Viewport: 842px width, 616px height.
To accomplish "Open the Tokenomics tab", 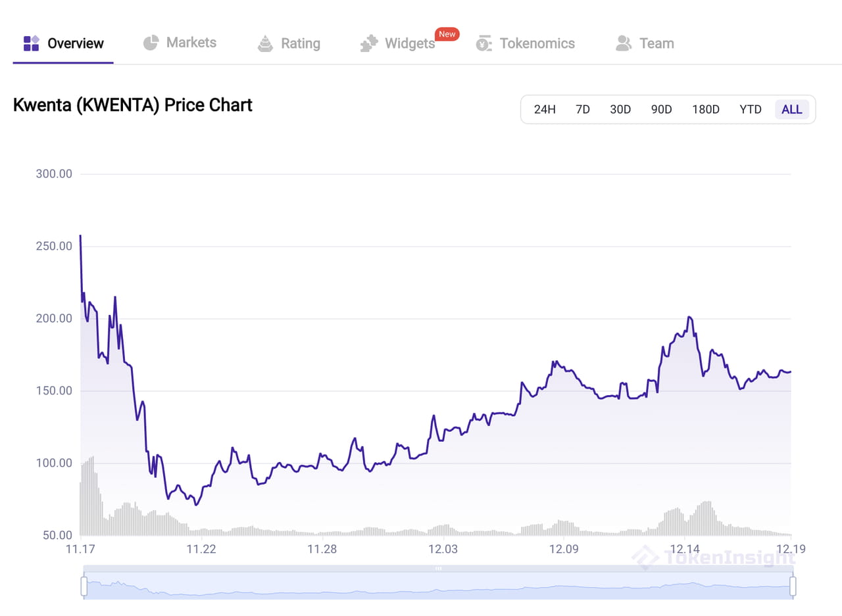I will [x=537, y=43].
